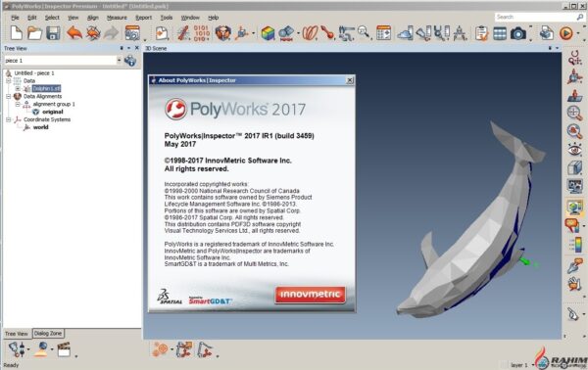Click the import document arrow icon
Screen dimensions: 588x370
(x=162, y=33)
